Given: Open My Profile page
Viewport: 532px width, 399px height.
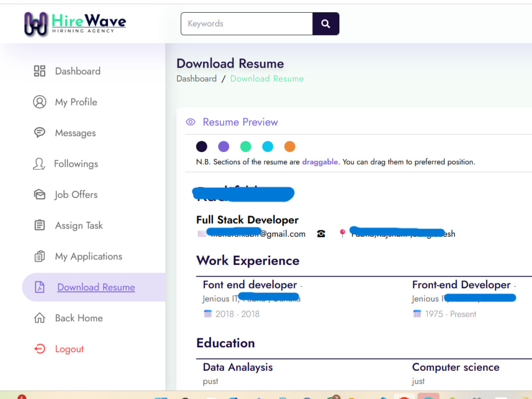Looking at the screenshot, I should (76, 102).
